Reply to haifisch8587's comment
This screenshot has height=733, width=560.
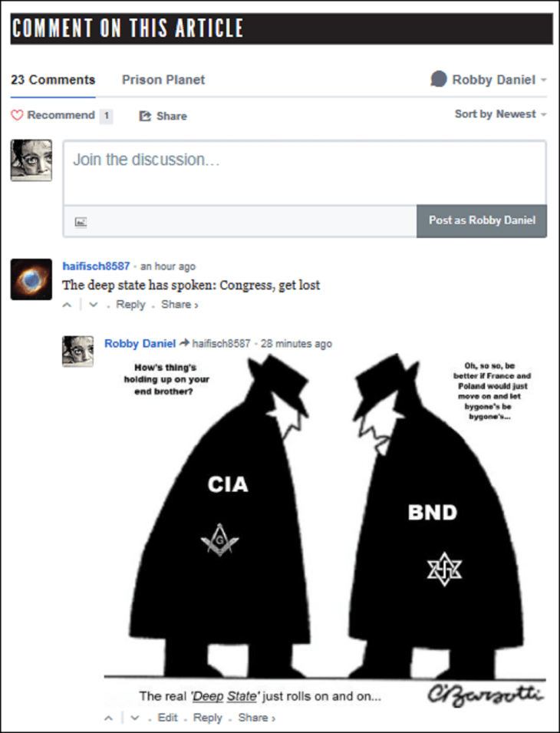pos(130,304)
